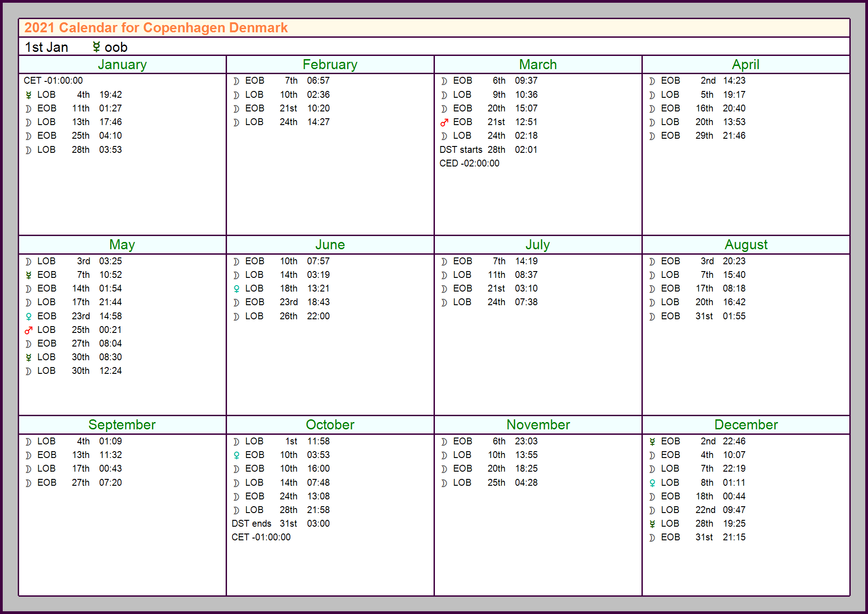Image resolution: width=868 pixels, height=614 pixels.
Task: Click time '19:42' in January
Action: (x=111, y=95)
